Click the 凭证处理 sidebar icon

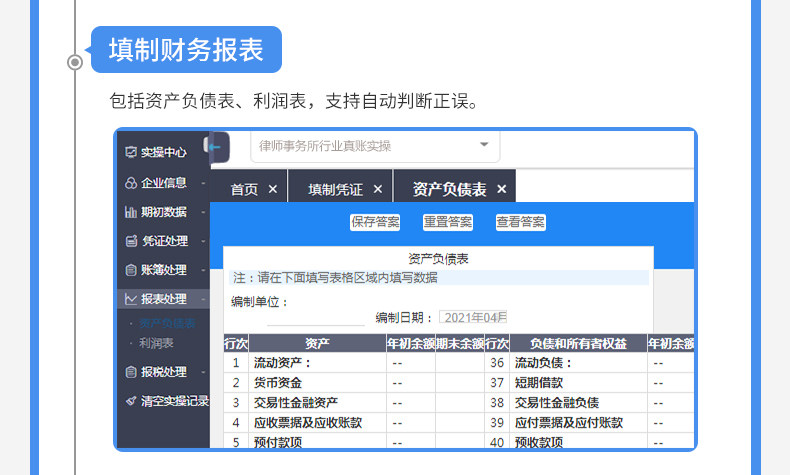coord(131,241)
